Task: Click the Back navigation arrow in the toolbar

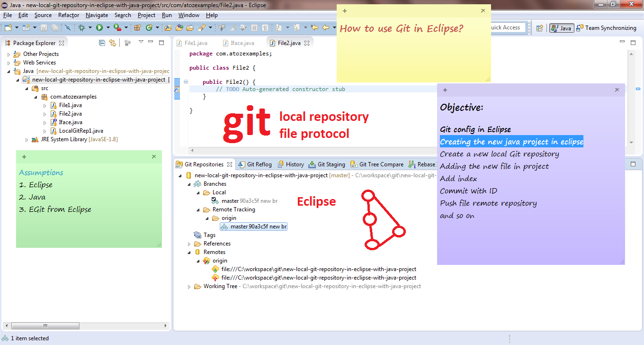Action: [x=326, y=28]
